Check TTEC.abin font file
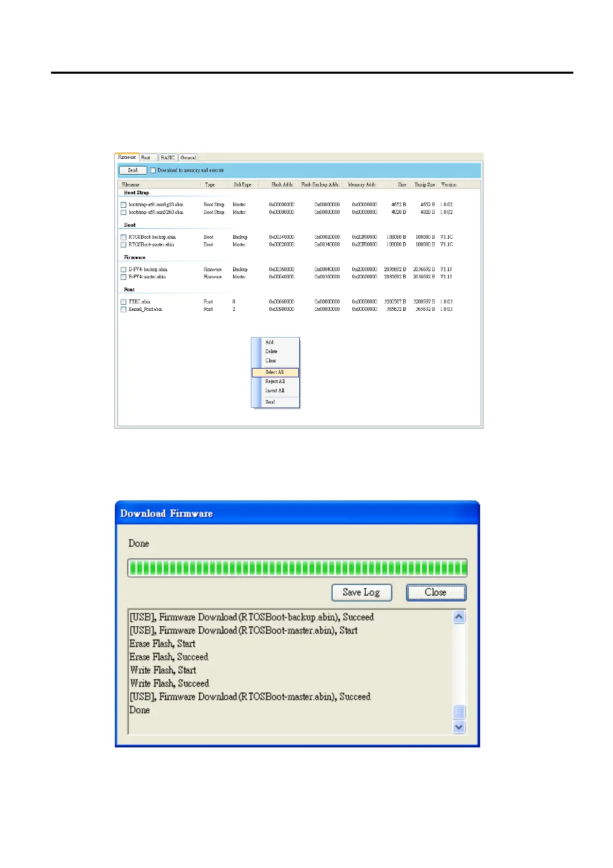613x868 pixels. tap(124, 302)
